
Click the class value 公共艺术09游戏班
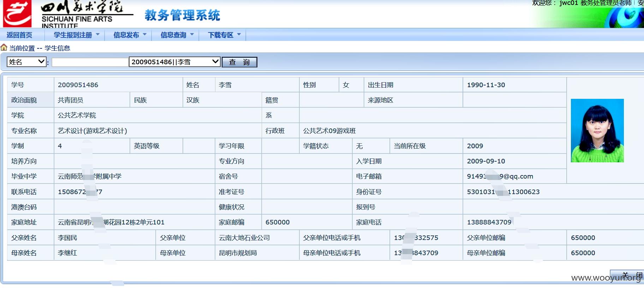pos(329,131)
